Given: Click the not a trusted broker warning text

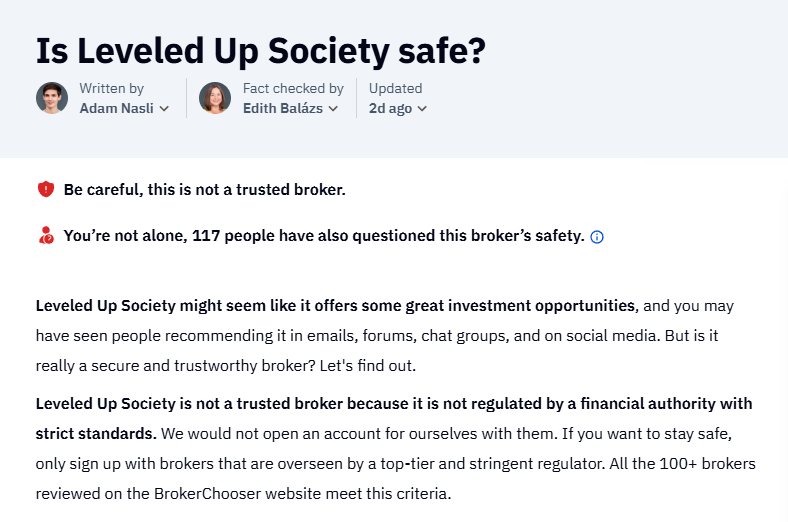Looking at the screenshot, I should click(x=205, y=189).
